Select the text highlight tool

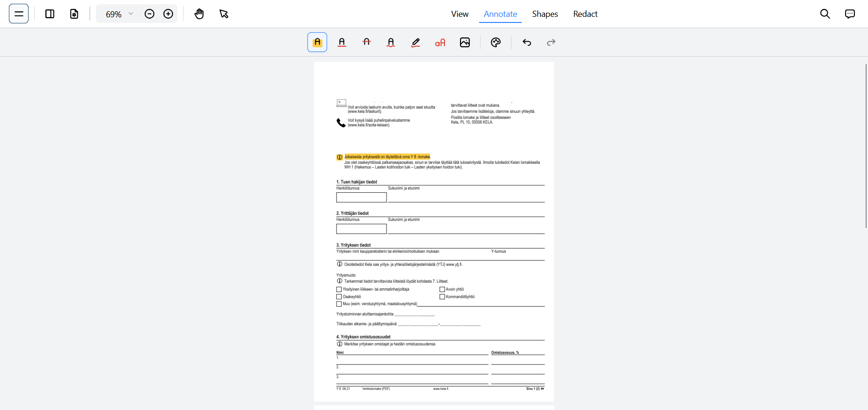pos(317,42)
